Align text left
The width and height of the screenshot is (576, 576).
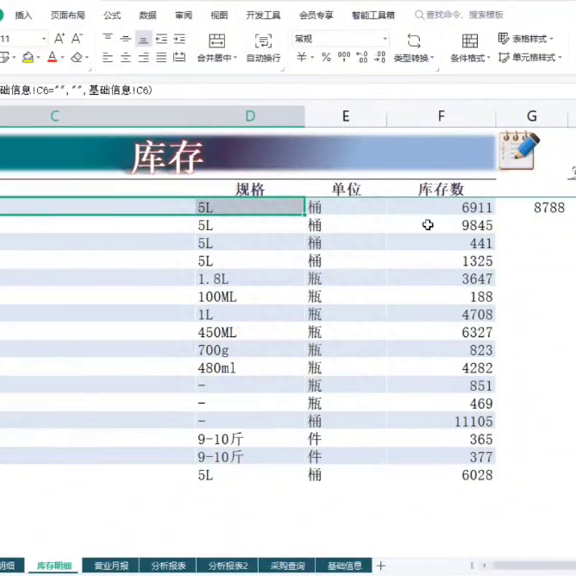point(108,57)
